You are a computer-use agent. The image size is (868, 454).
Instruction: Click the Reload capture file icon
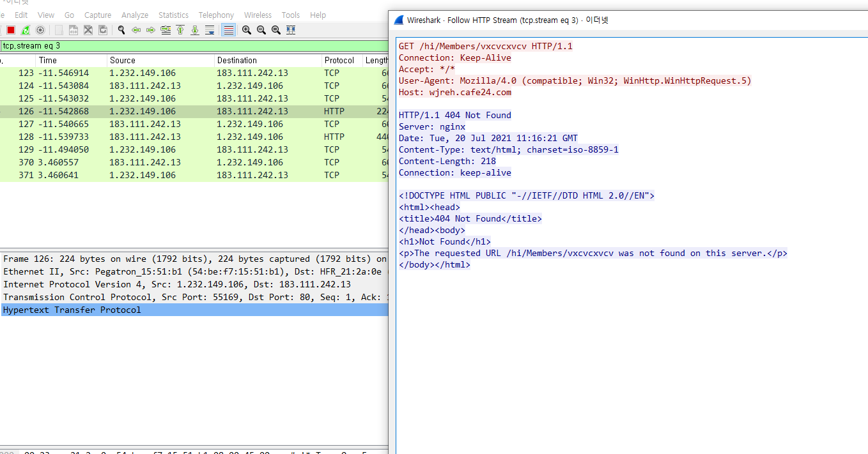pyautogui.click(x=103, y=30)
